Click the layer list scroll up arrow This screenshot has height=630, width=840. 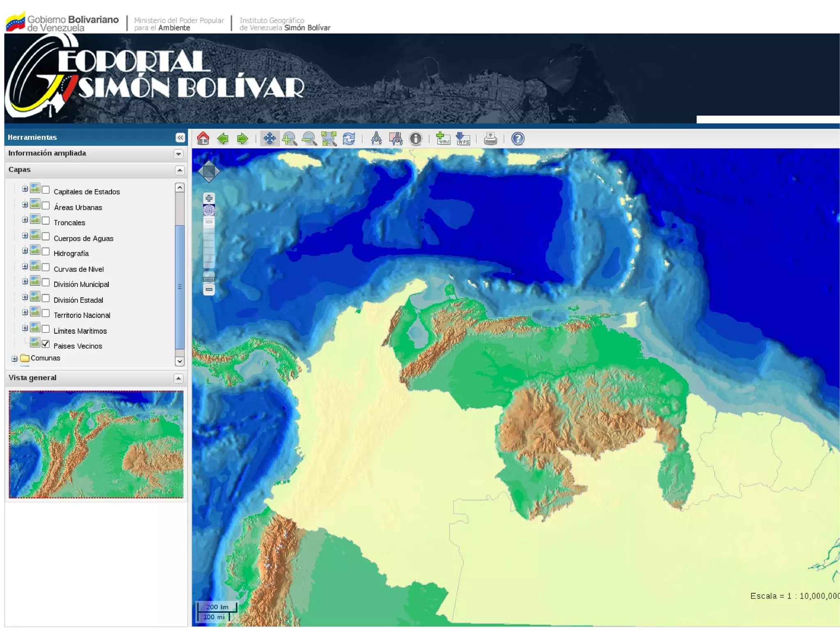pos(179,188)
